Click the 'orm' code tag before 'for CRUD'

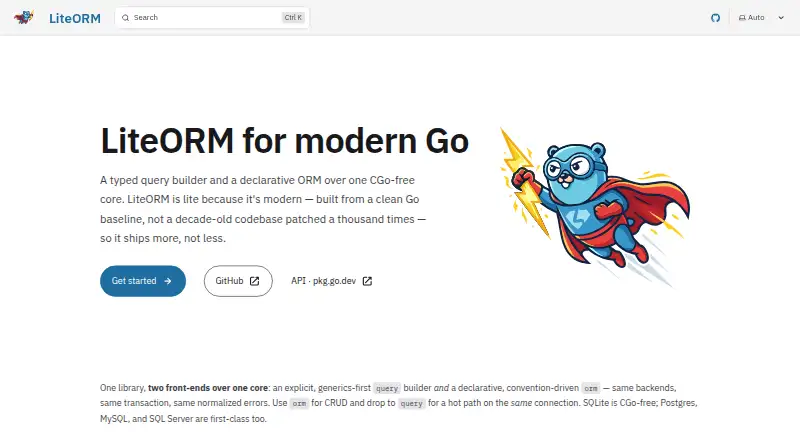pos(299,403)
